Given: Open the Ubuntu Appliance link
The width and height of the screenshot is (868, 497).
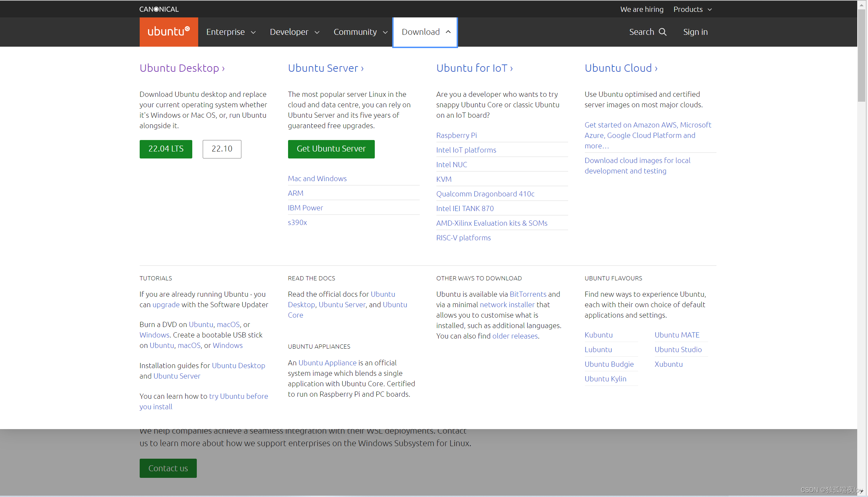Looking at the screenshot, I should (x=327, y=363).
